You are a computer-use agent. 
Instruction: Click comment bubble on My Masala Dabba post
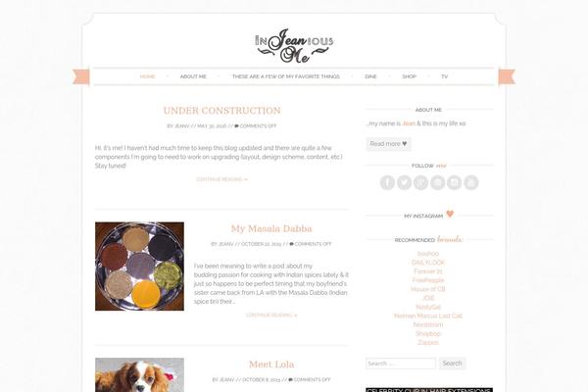tap(291, 244)
